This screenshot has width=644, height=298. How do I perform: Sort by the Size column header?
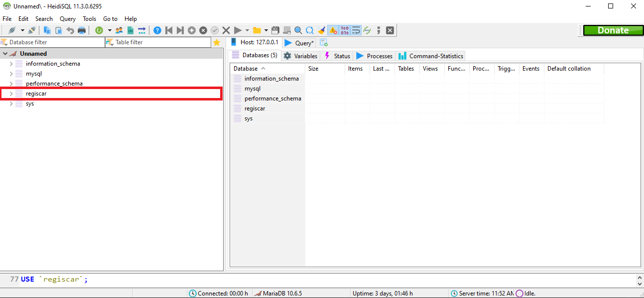click(325, 69)
